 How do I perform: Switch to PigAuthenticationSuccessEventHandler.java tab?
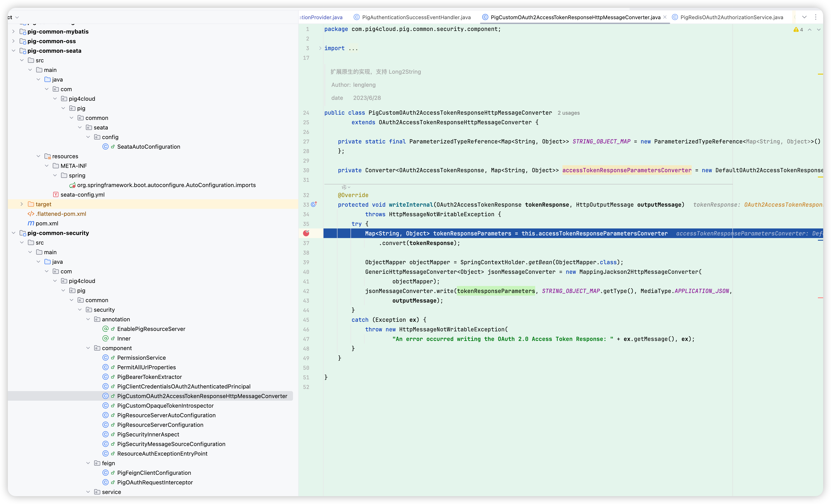point(412,17)
